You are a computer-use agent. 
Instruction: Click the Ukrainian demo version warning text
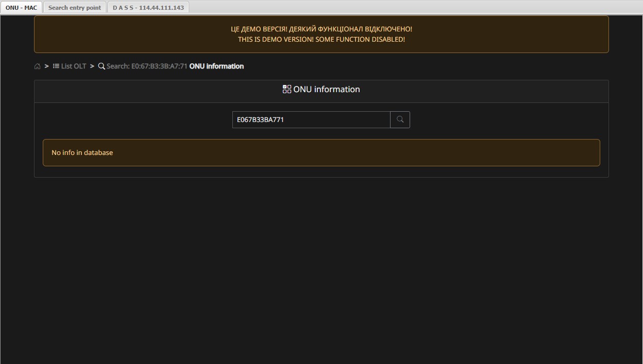pos(321,29)
